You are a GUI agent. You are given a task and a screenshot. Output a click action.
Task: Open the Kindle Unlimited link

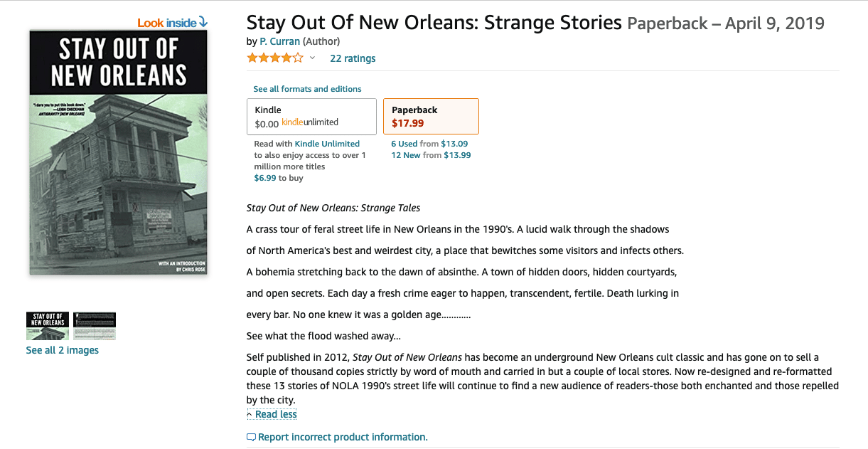pyautogui.click(x=327, y=144)
